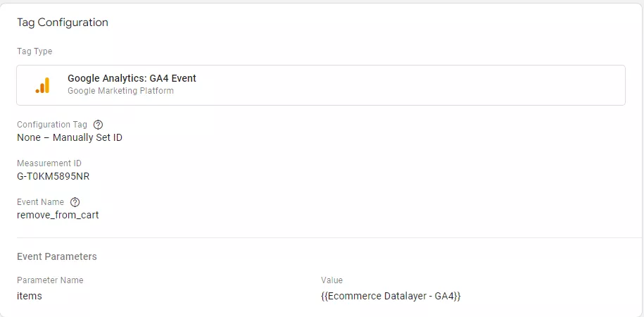The image size is (644, 317).
Task: Click the {{Ecommerce Datalayer - GA4}} value
Action: coord(391,296)
